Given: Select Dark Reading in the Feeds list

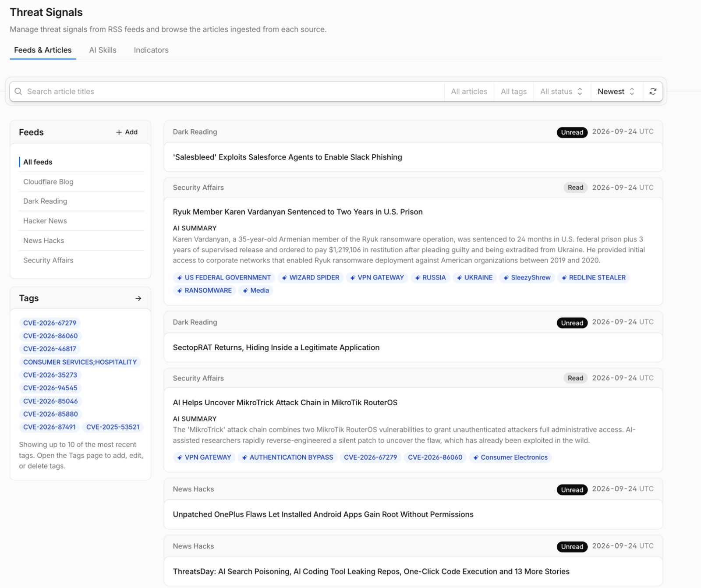Looking at the screenshot, I should coord(81,201).
